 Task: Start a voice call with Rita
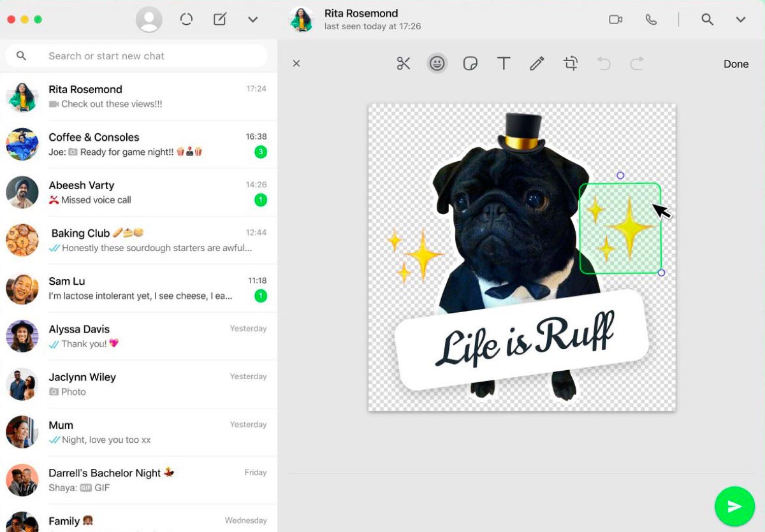[x=651, y=20]
